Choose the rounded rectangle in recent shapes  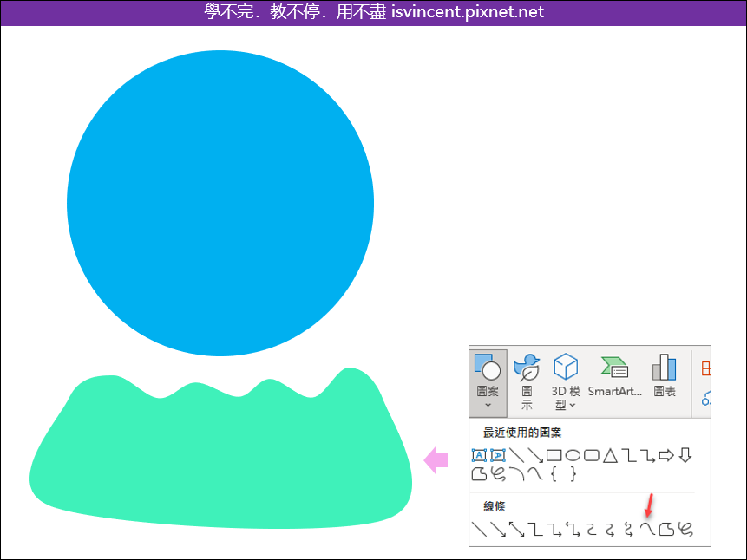[591, 455]
